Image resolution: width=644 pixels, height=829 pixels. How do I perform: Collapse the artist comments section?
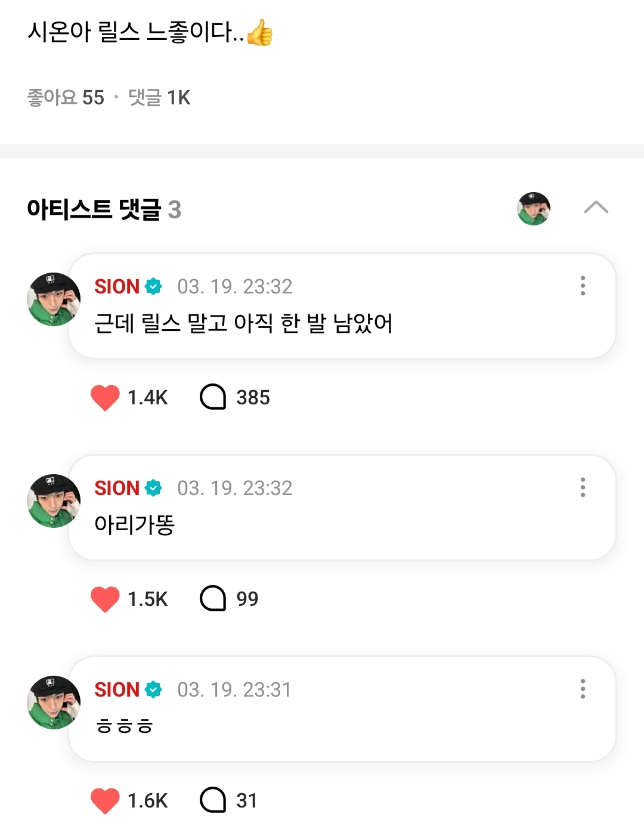point(596,208)
